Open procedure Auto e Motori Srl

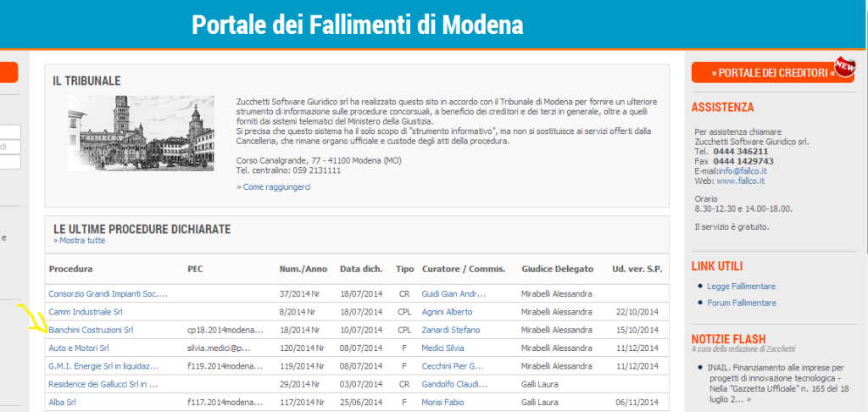(79, 348)
